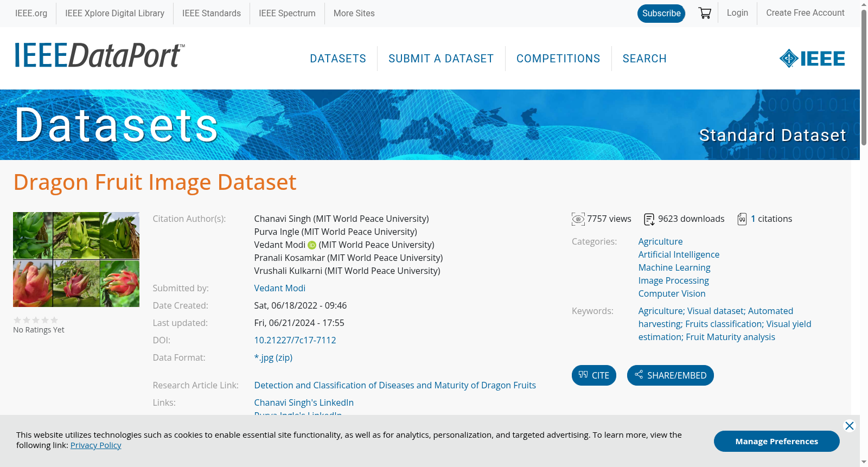Screen dimensions: 868x467
Task: Click the Dragon Fruit Image Dataset title
Action: point(155,182)
